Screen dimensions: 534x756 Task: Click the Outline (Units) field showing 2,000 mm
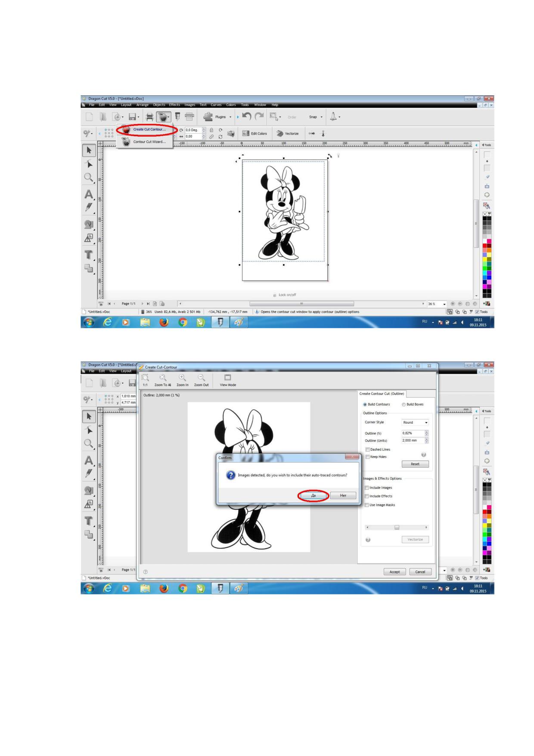(413, 440)
